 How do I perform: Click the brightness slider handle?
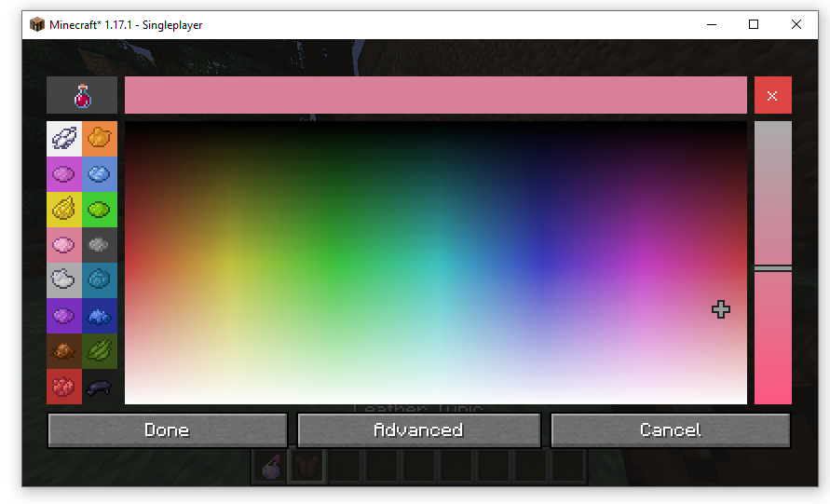[x=773, y=268]
